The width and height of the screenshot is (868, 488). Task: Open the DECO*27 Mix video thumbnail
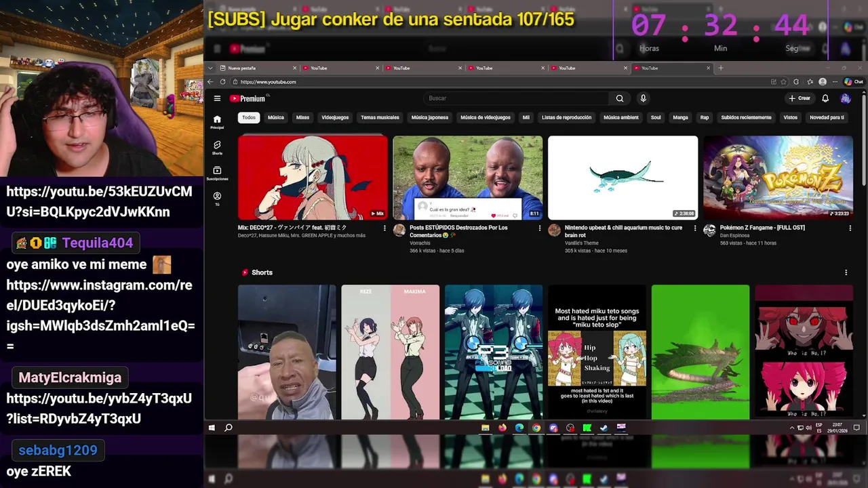pos(313,178)
